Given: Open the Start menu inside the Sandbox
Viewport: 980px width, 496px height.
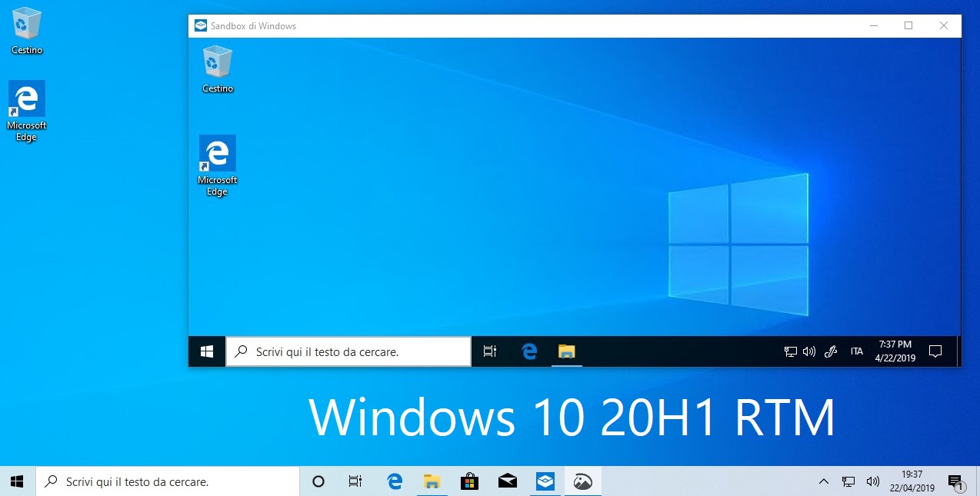Looking at the screenshot, I should pyautogui.click(x=206, y=351).
